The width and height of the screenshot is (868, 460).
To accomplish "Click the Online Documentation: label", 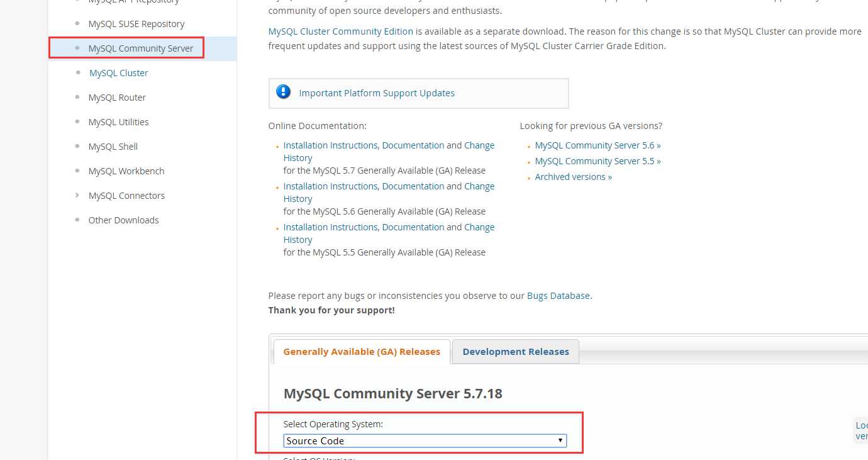I will tap(317, 126).
